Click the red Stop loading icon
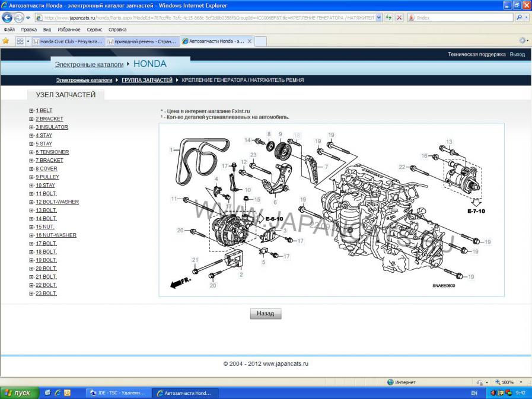The width and height of the screenshot is (532, 399). [399, 18]
